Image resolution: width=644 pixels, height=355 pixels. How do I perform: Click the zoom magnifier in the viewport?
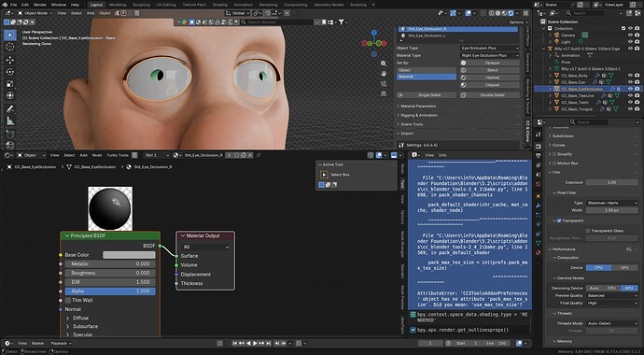pos(384,64)
